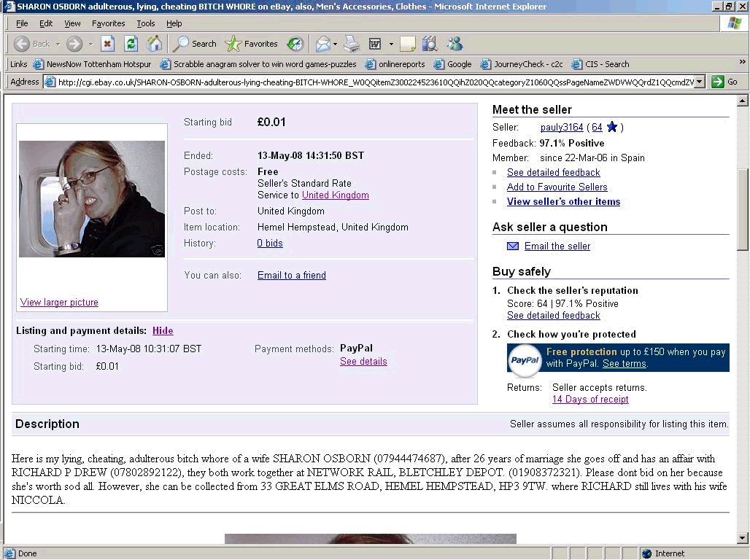The height and width of the screenshot is (560, 750).
Task: Click the Print icon in toolbar
Action: click(352, 44)
